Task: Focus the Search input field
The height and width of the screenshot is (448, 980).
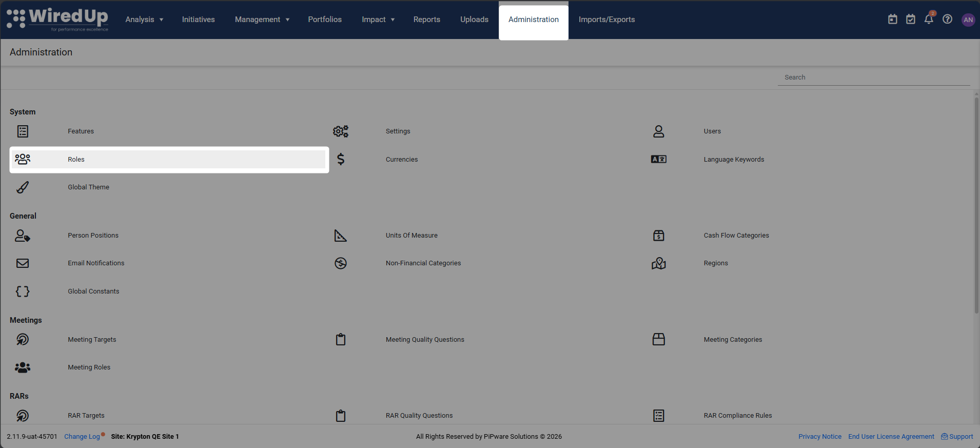Action: tap(874, 77)
